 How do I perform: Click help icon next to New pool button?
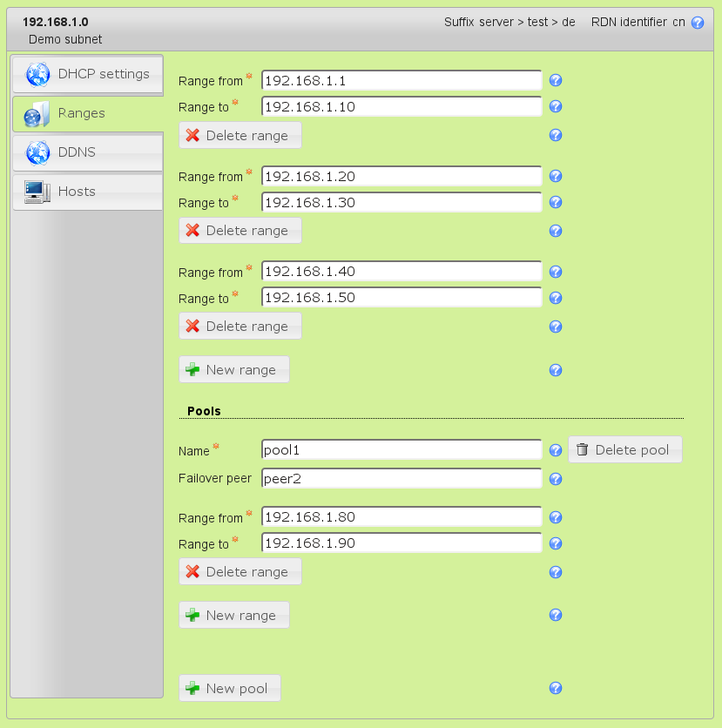[556, 689]
